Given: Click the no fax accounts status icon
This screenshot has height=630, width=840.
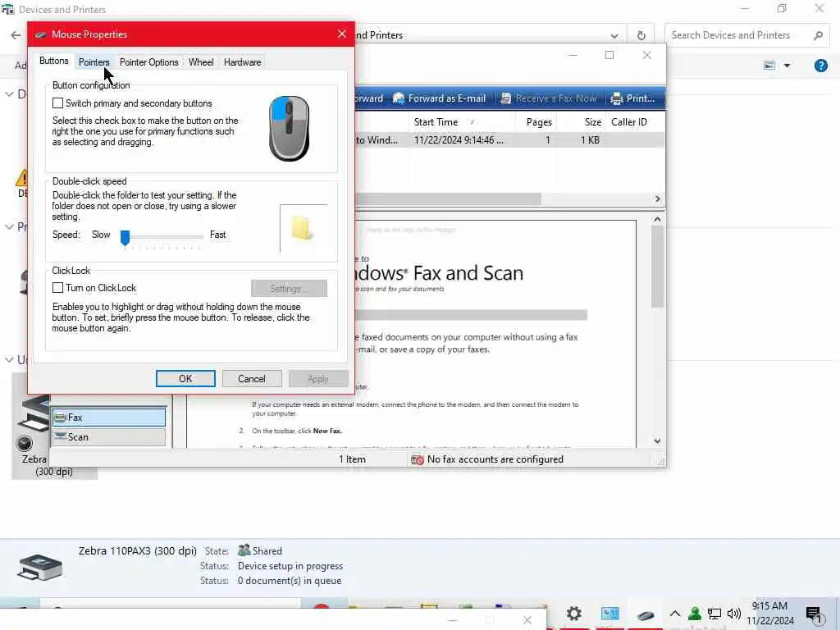Looking at the screenshot, I should (418, 459).
